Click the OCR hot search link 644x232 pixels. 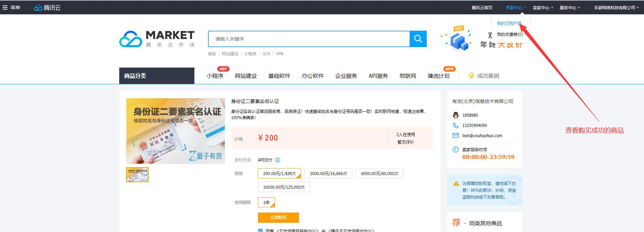(266, 54)
